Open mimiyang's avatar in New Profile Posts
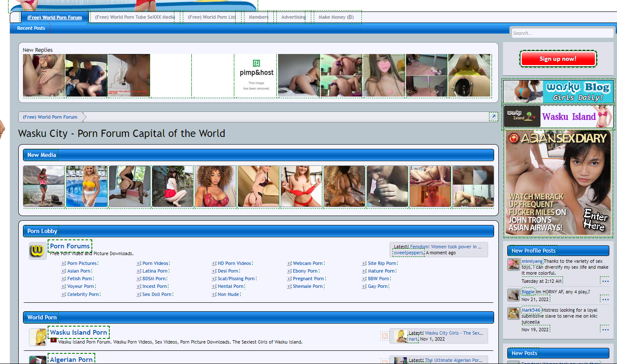 pyautogui.click(x=514, y=264)
